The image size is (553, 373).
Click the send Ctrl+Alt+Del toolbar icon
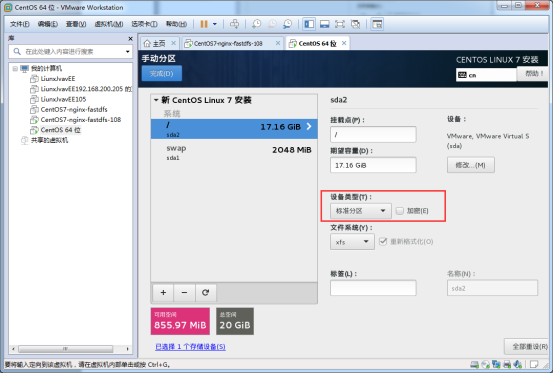point(234,24)
